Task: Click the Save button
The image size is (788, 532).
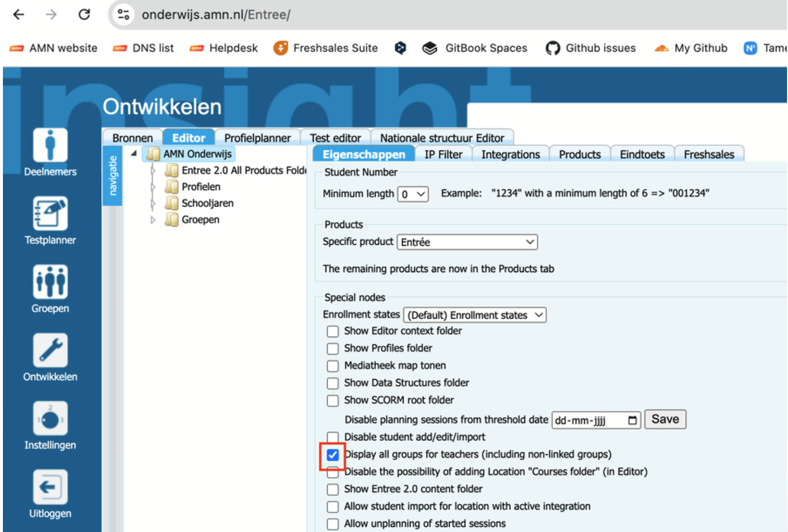Action: [x=665, y=419]
